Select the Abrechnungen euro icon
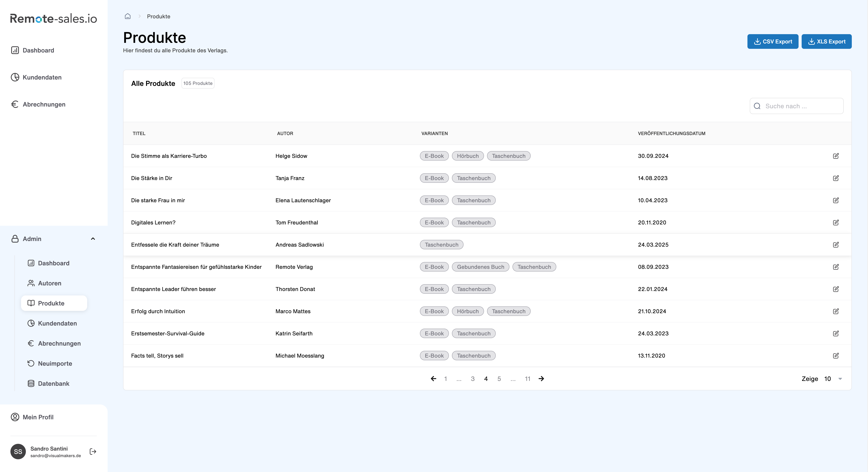Screen dimensions: 868x472 tap(15, 104)
